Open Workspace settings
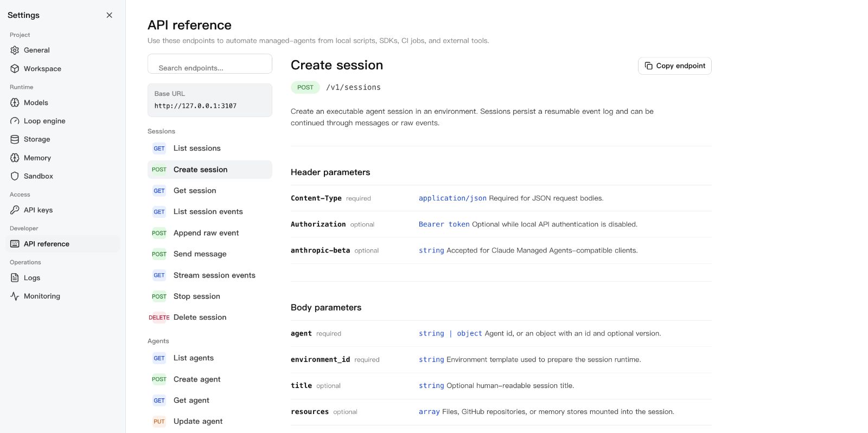Image resolution: width=868 pixels, height=433 pixels. point(63,69)
